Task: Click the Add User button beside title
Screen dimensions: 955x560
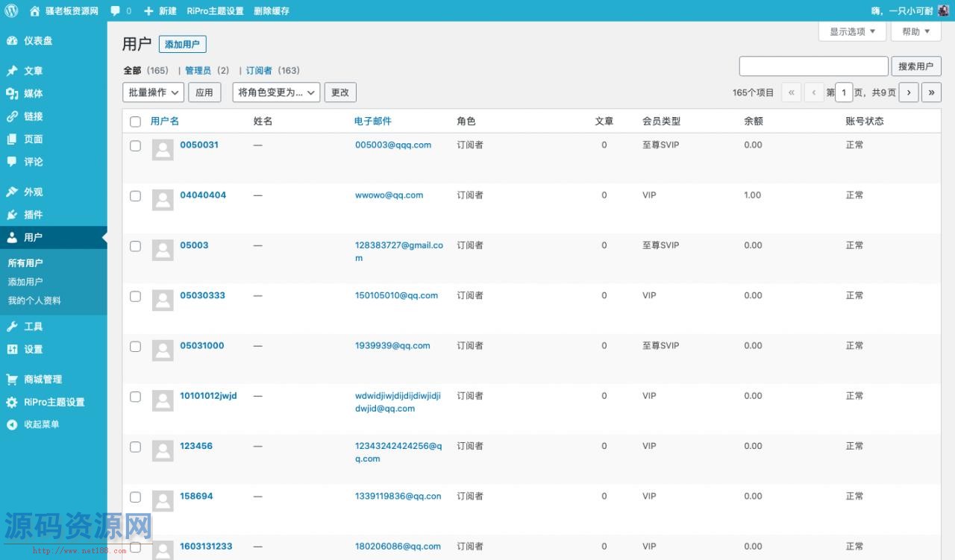Action: point(182,45)
